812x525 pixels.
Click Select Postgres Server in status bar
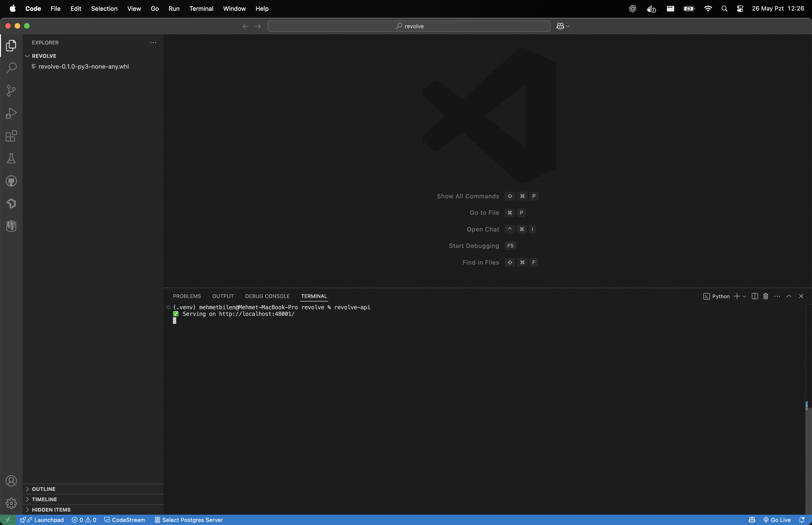pos(189,520)
